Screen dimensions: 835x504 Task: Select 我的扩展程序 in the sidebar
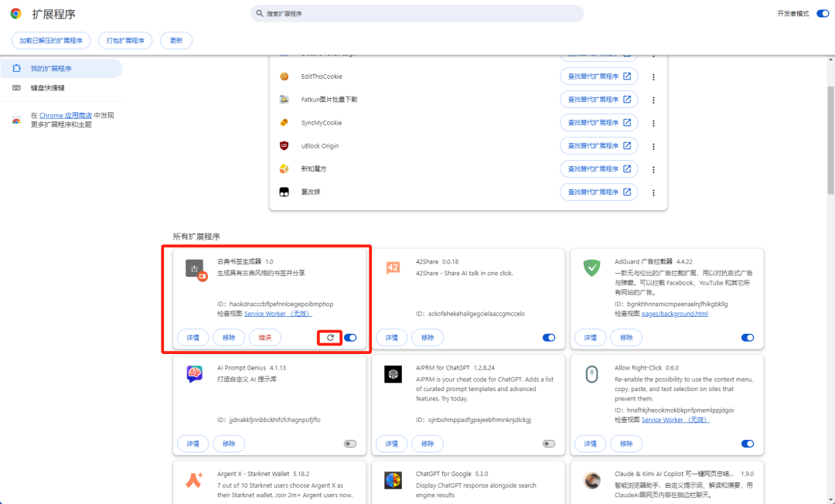tap(61, 69)
